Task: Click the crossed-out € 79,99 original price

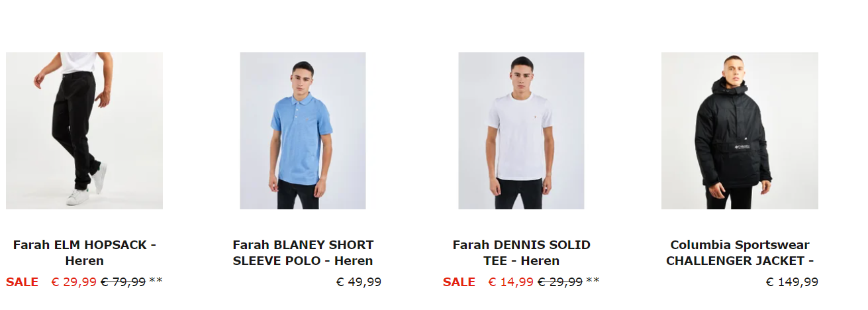Action: pyautogui.click(x=123, y=282)
